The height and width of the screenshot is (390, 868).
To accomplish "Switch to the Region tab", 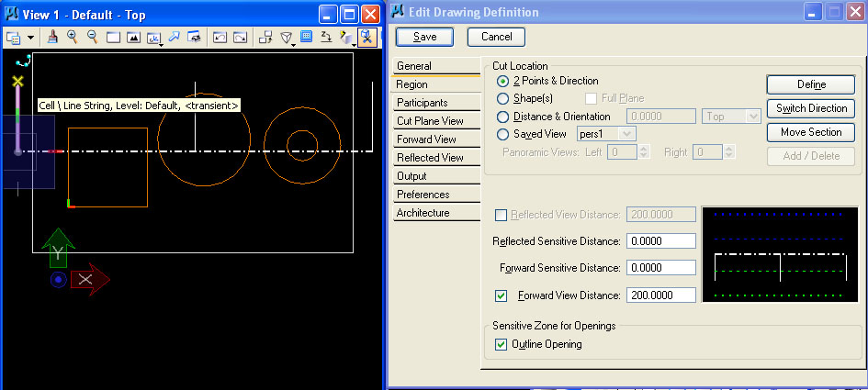I will 435,84.
